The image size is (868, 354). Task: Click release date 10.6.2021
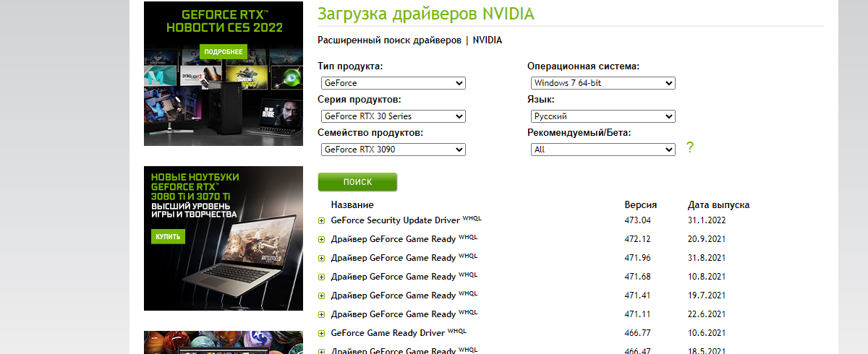(706, 332)
